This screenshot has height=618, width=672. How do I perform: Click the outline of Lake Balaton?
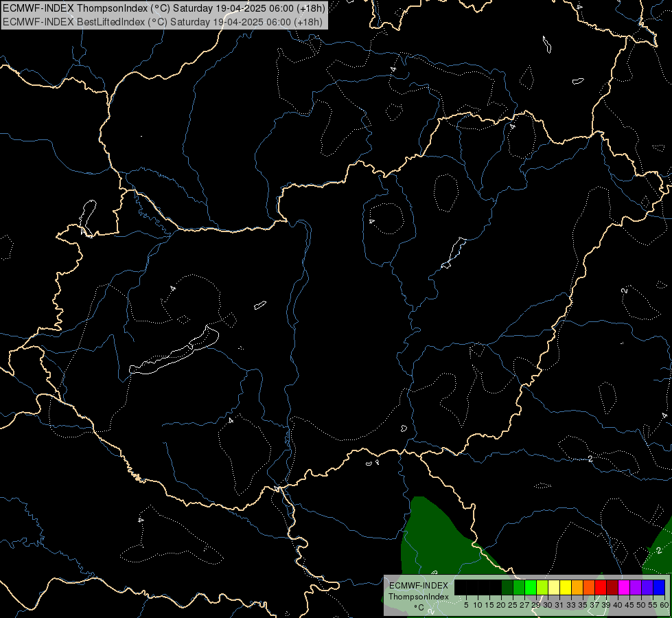point(174,350)
